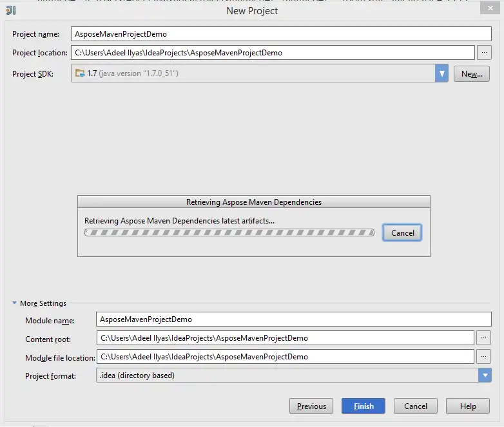Open the Project SDK dropdown arrow
The image size is (504, 427).
point(441,73)
